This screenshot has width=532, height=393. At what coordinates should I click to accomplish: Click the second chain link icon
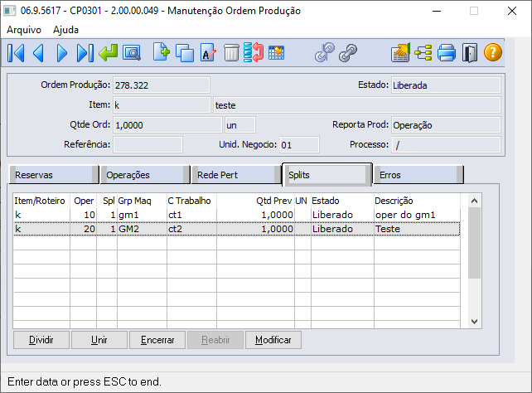pyautogui.click(x=348, y=53)
